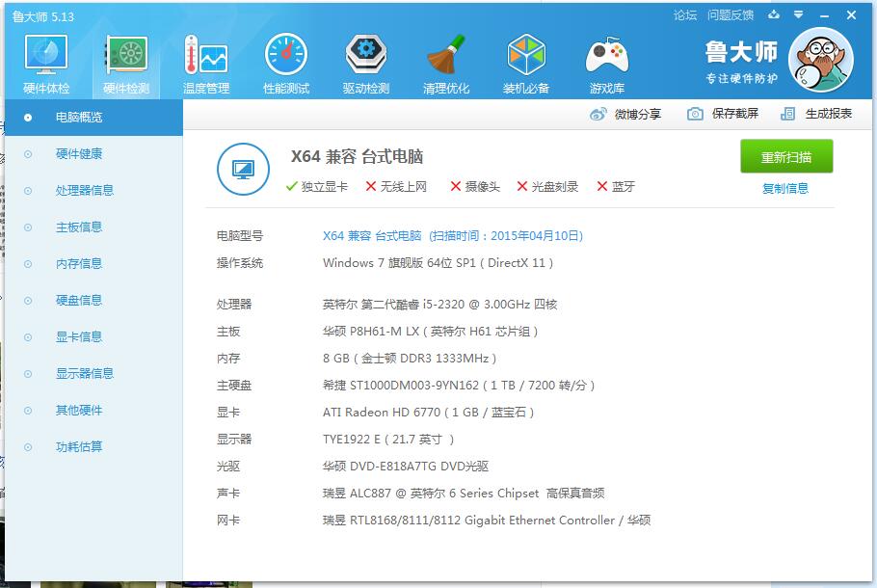Click 光盘刻录 unavailable status
This screenshot has width=877, height=588.
click(547, 186)
